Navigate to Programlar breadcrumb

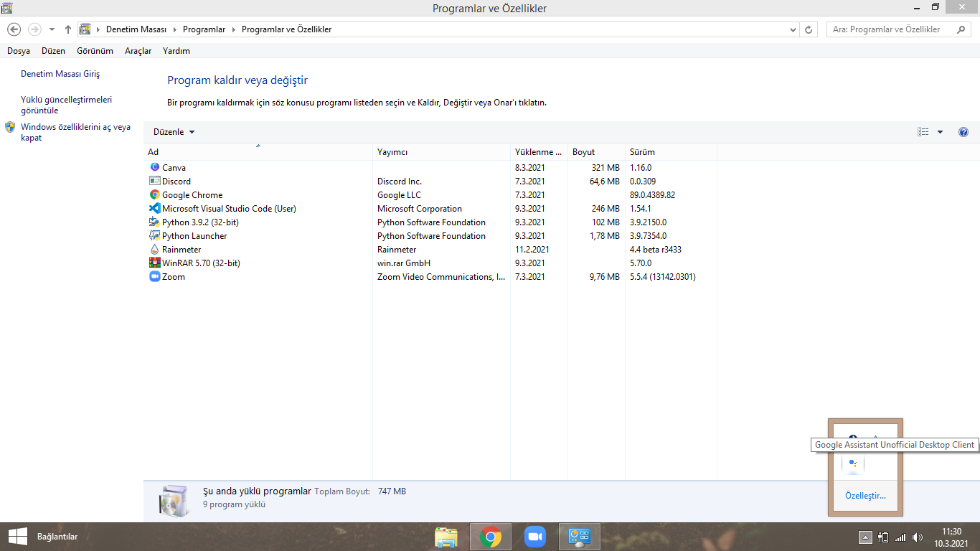click(204, 29)
